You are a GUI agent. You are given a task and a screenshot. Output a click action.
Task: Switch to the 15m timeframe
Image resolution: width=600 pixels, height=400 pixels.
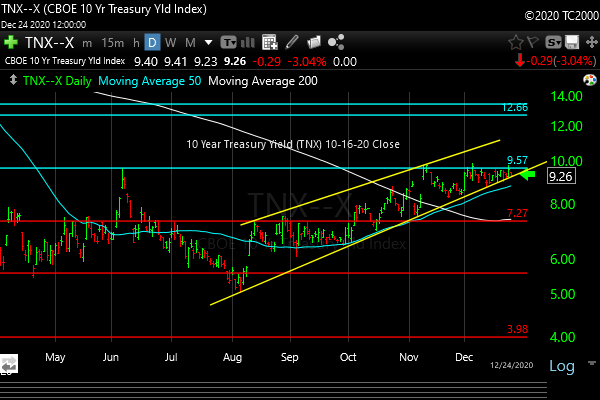113,43
